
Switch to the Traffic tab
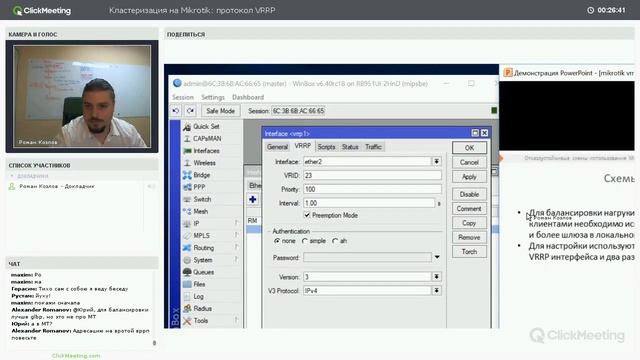pos(373,147)
